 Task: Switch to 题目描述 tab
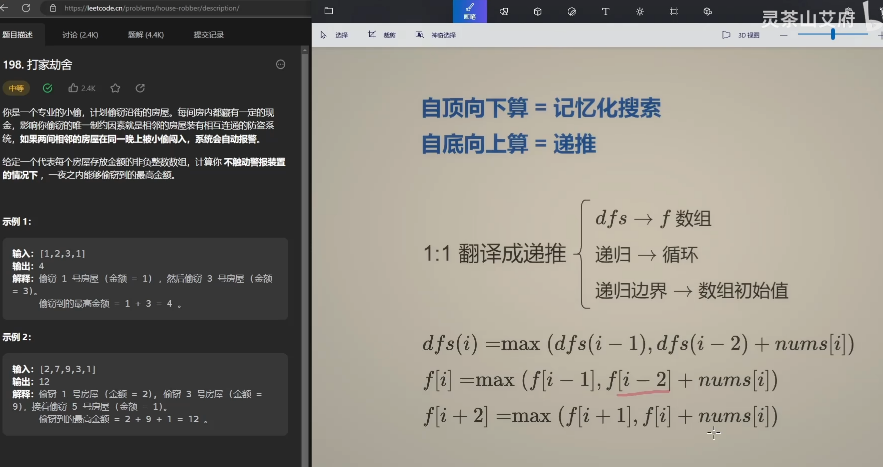click(x=17, y=35)
